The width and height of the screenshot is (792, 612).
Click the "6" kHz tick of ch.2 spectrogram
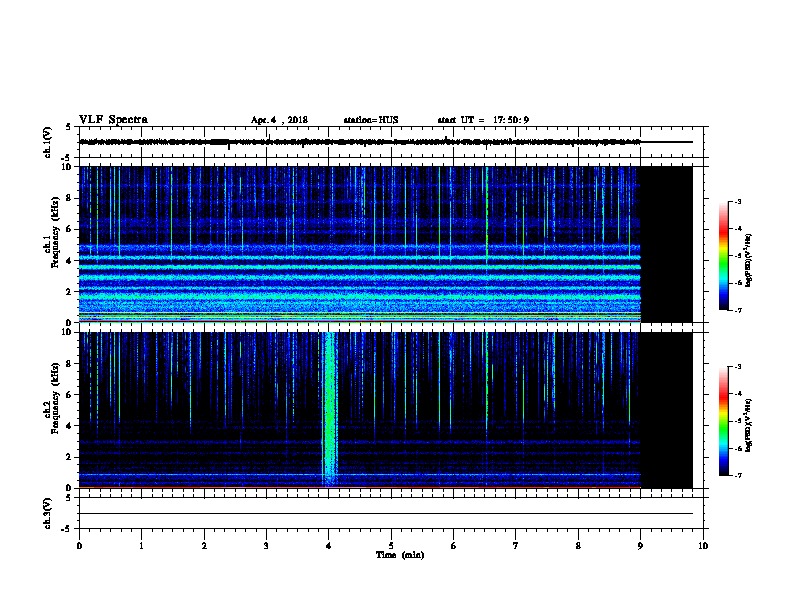[70, 395]
